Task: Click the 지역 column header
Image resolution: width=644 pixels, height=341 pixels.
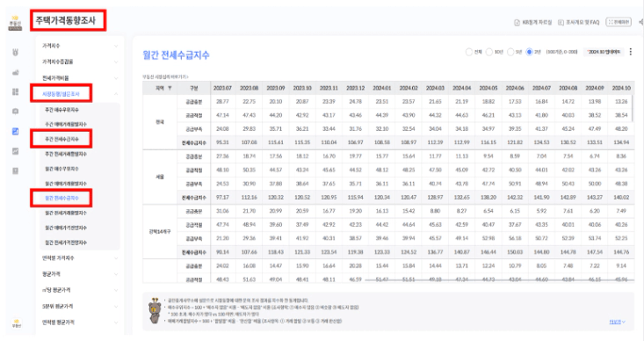Action: point(160,89)
